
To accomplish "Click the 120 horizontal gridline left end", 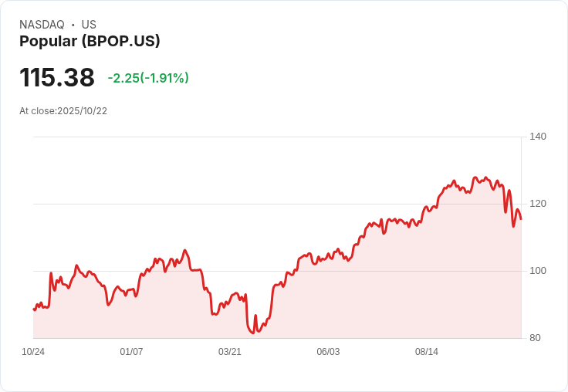I will (35, 204).
